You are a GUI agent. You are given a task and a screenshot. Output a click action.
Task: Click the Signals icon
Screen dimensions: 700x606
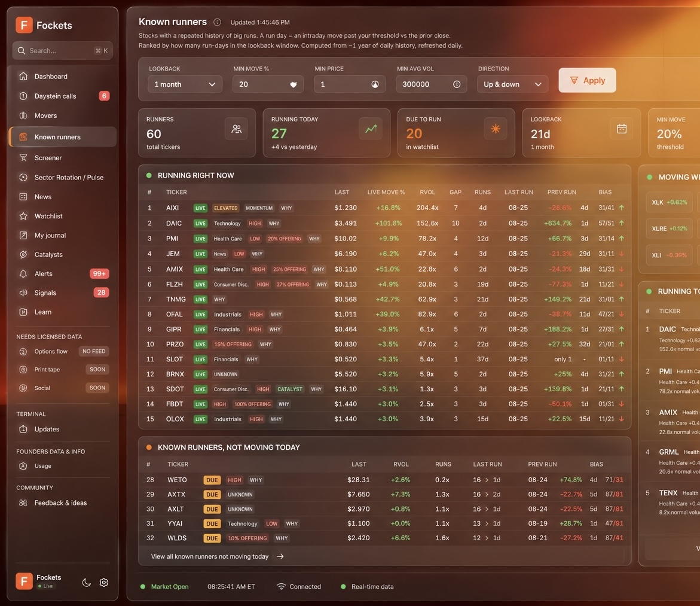(x=23, y=293)
